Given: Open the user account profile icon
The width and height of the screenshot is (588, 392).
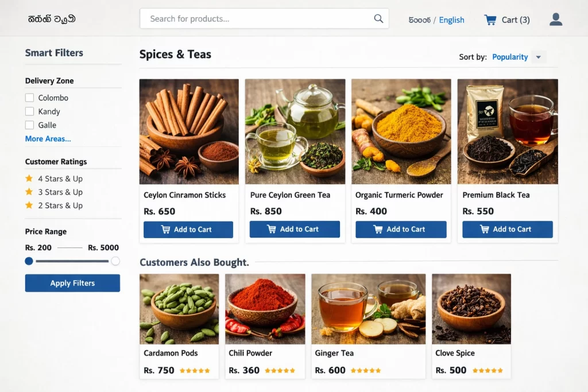Looking at the screenshot, I should click(x=555, y=20).
